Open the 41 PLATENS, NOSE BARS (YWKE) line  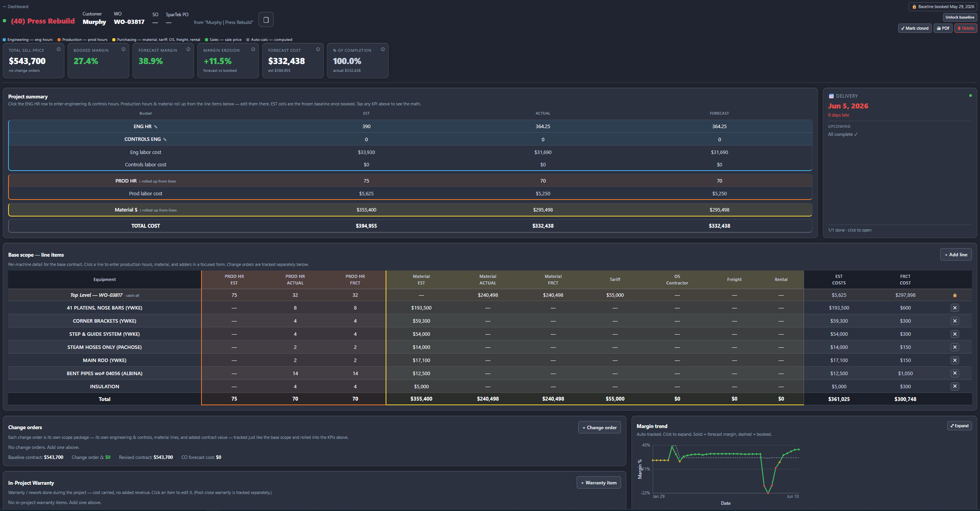coord(105,308)
